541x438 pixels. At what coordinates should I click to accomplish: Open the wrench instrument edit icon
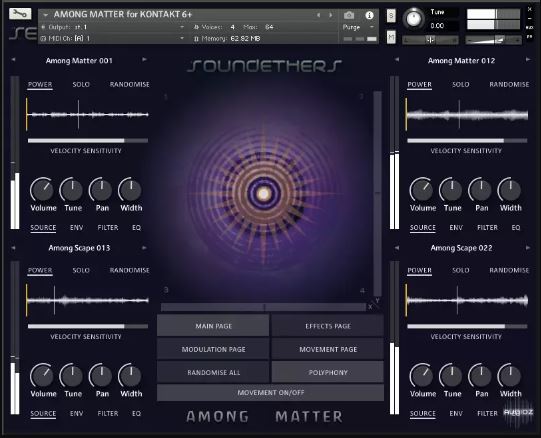[x=20, y=14]
